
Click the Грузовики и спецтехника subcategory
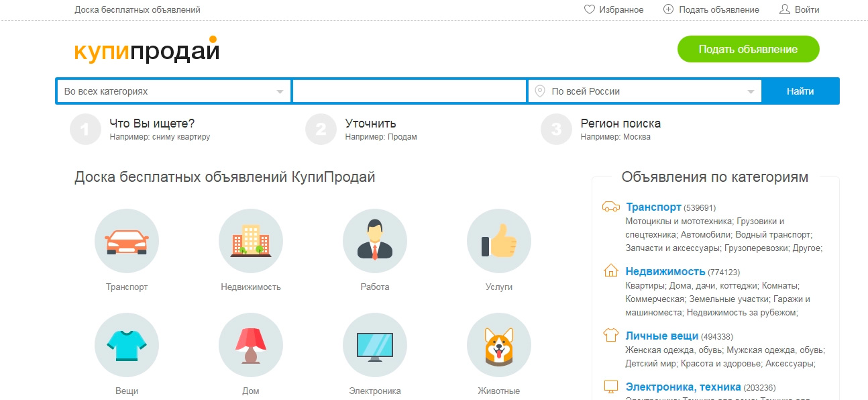tap(705, 228)
